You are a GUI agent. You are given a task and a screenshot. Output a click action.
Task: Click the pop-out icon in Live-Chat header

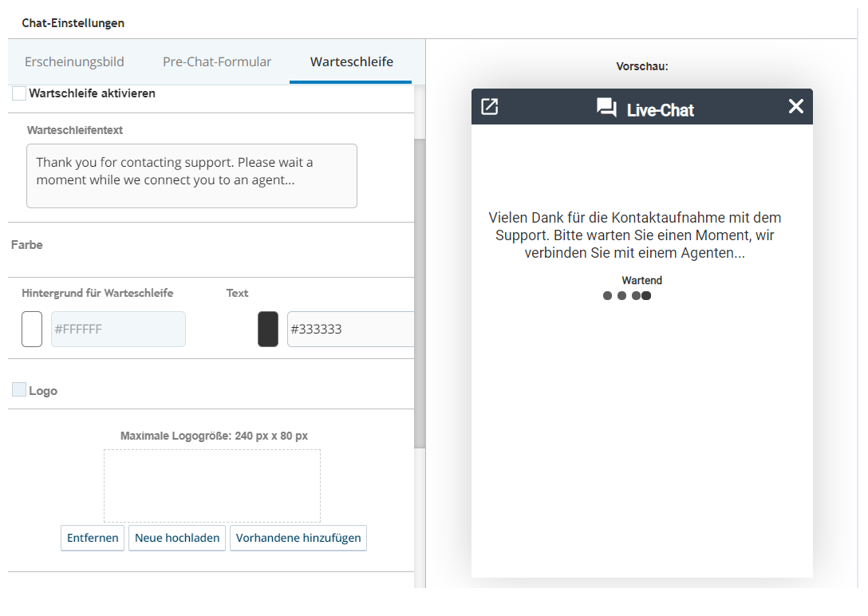pos(489,106)
